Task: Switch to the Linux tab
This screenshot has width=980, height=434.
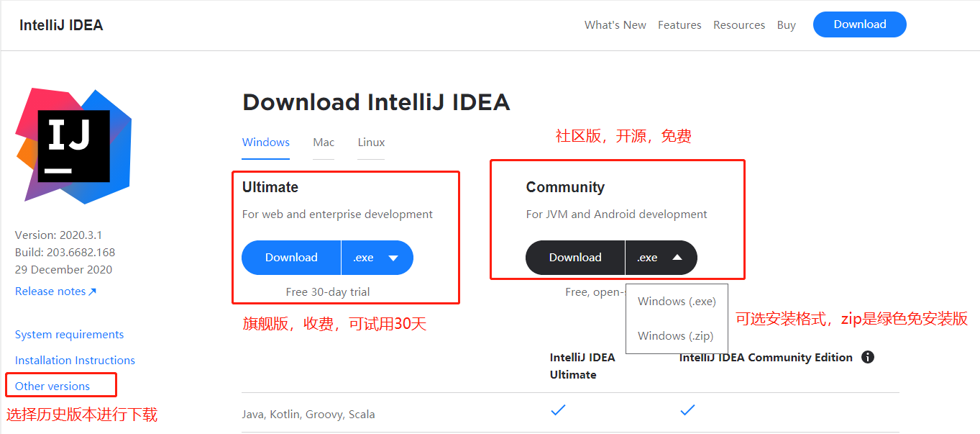Action: [x=371, y=143]
